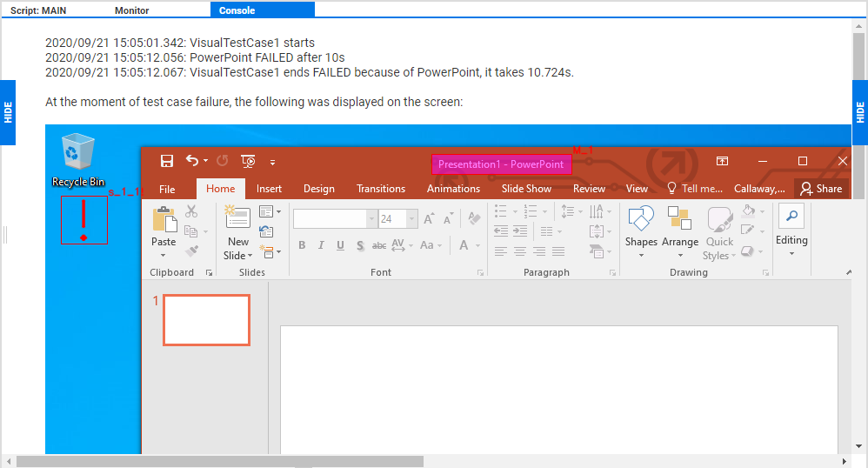This screenshot has height=468, width=868.
Task: Click the Convert to SmartArt icon
Action: tap(596, 251)
